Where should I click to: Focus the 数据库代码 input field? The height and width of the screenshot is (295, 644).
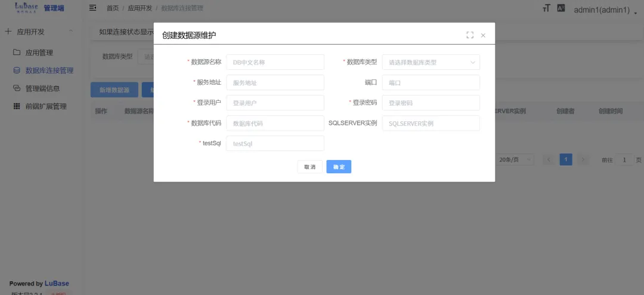click(x=275, y=123)
